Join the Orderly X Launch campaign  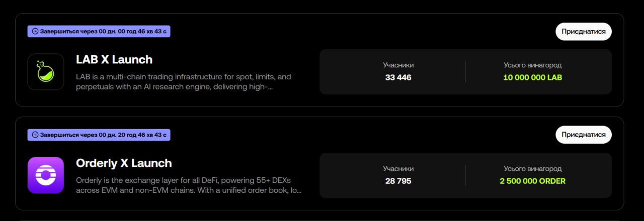click(584, 135)
